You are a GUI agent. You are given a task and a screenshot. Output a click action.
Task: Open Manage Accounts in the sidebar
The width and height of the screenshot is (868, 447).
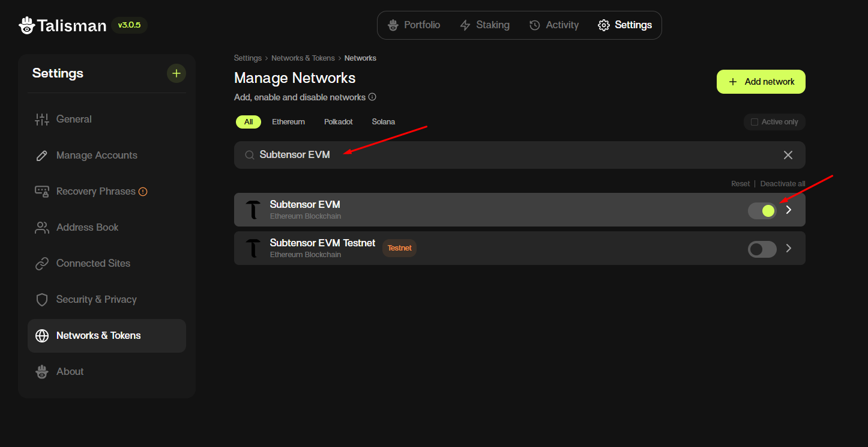coord(97,156)
